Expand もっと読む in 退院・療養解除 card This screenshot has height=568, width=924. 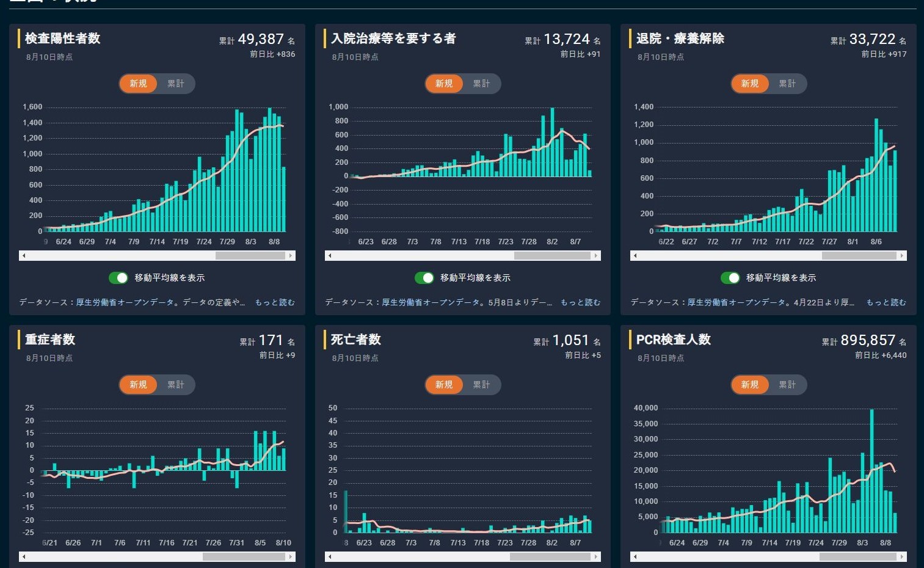(886, 302)
